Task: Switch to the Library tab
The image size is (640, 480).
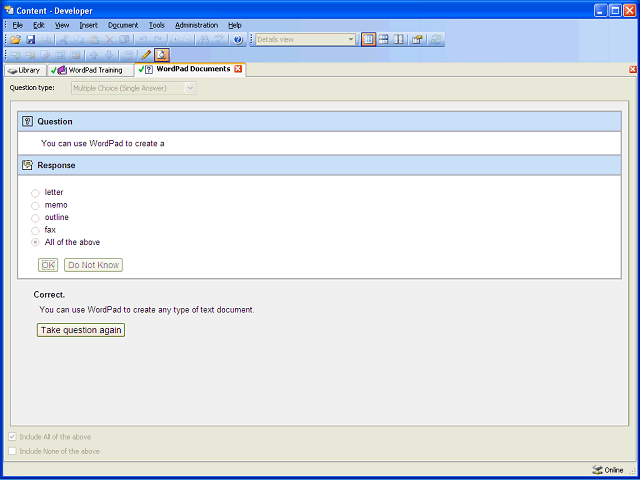Action: [25, 70]
